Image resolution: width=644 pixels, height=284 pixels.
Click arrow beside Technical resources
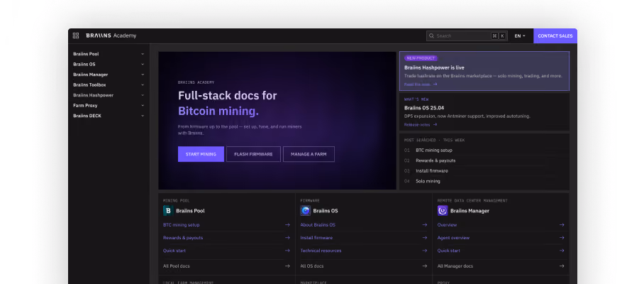[x=425, y=251]
